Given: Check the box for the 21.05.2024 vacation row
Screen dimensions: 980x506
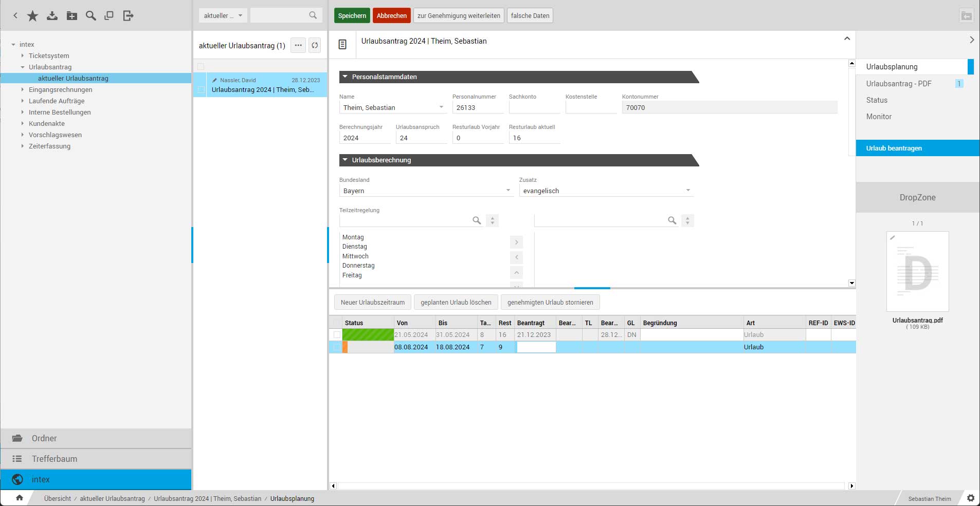Looking at the screenshot, I should tap(337, 335).
